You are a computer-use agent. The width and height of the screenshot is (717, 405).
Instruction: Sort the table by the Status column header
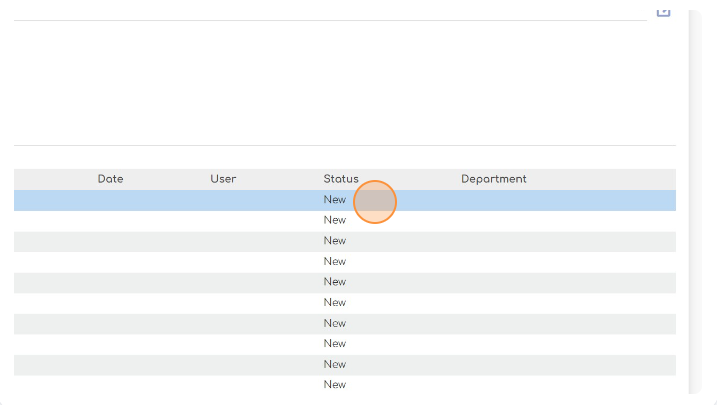pyautogui.click(x=341, y=179)
